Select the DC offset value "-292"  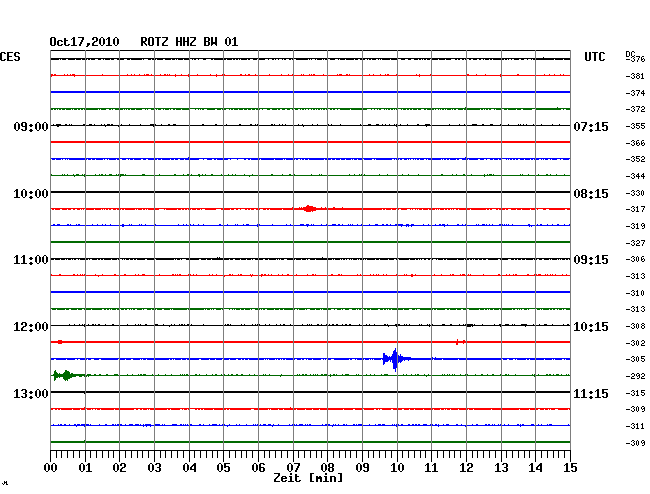pyautogui.click(x=635, y=376)
